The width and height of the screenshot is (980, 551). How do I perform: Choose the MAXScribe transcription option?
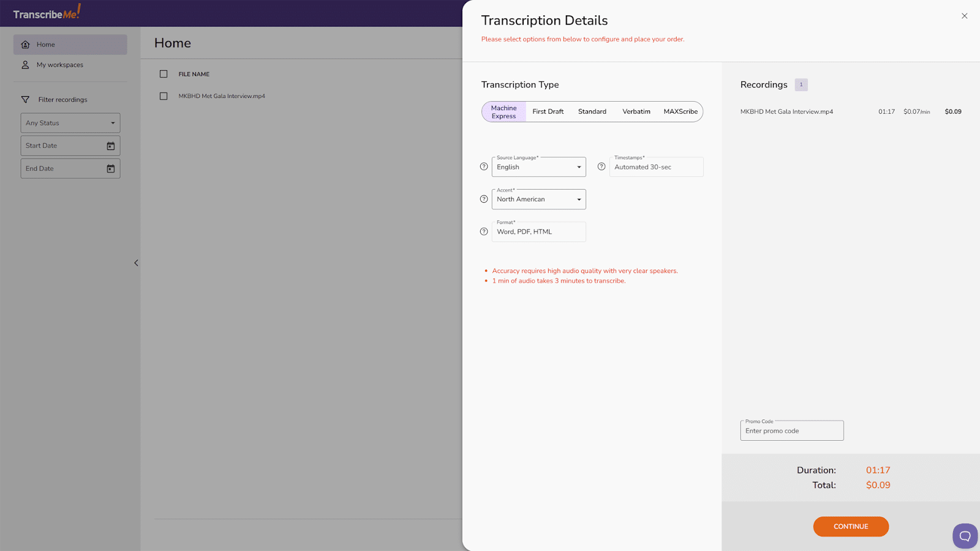(680, 111)
